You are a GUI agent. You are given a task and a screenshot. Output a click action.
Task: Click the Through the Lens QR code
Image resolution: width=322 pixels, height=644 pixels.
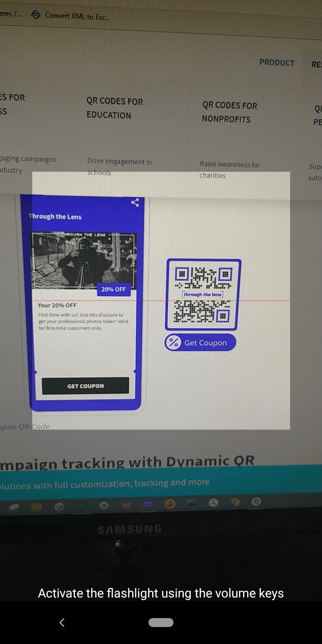203,295
